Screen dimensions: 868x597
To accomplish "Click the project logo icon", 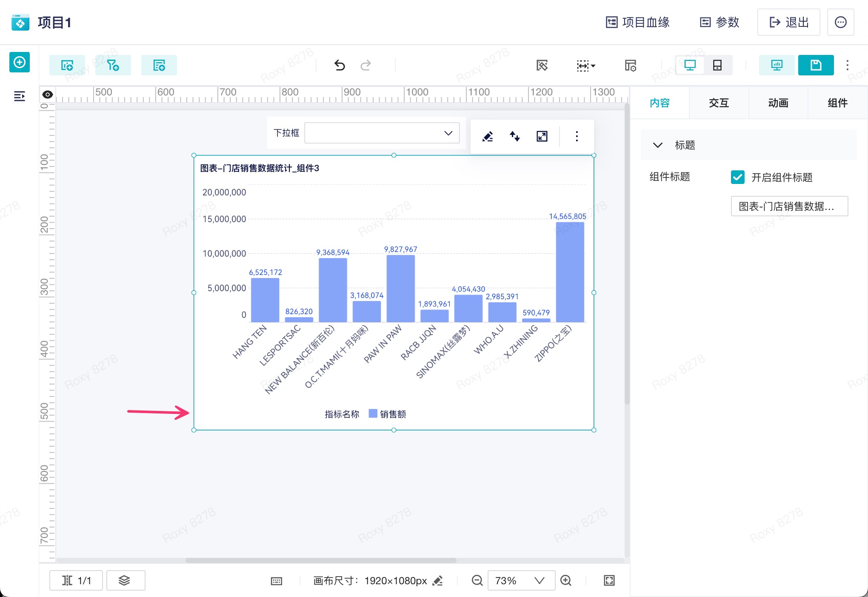I will 20,22.
